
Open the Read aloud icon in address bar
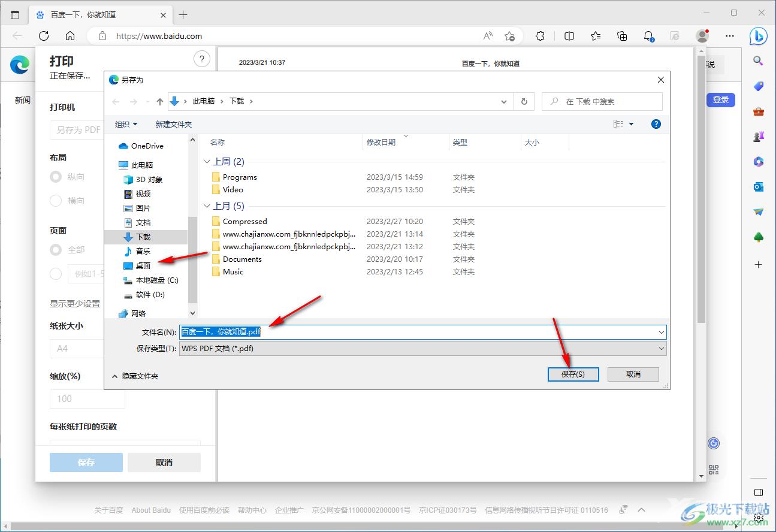(488, 36)
